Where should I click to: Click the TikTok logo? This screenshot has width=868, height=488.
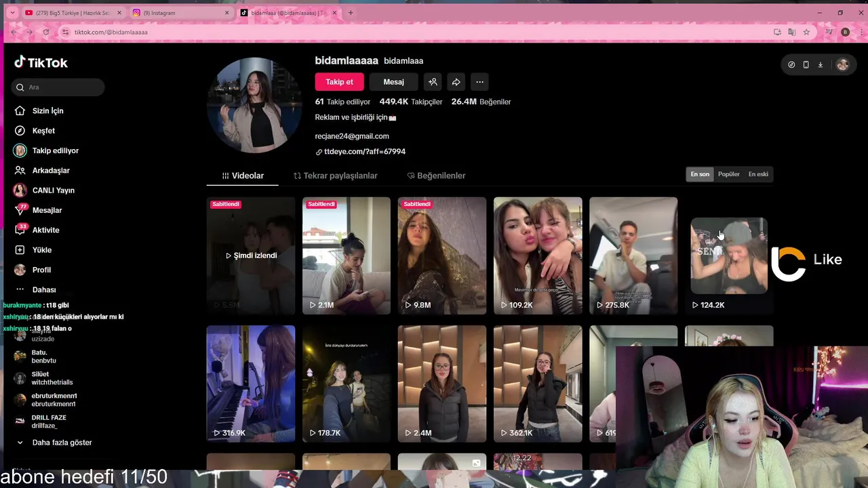point(41,62)
